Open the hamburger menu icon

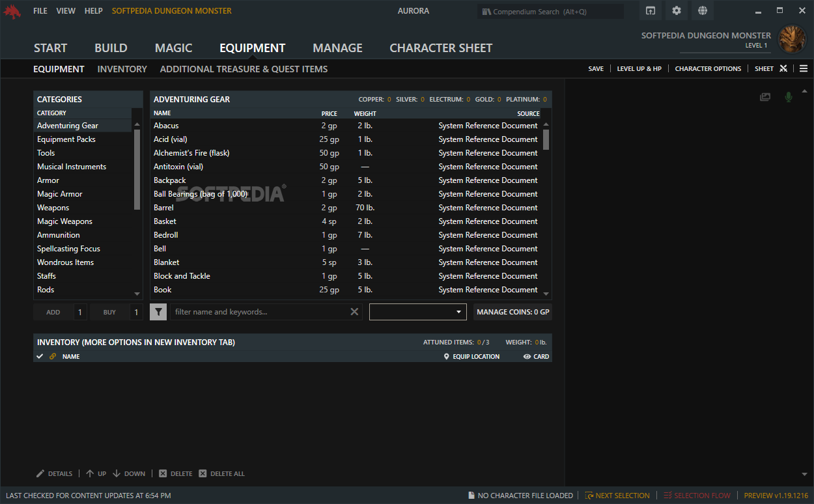[804, 68]
